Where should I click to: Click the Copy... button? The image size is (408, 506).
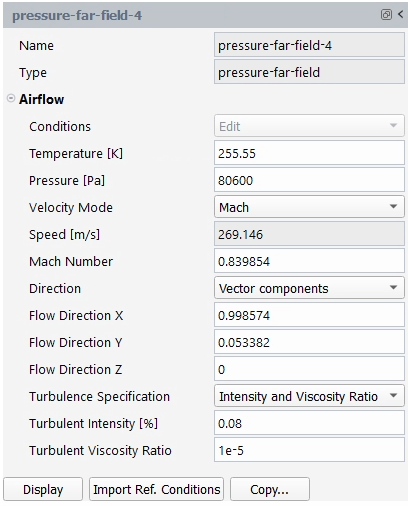(270, 489)
